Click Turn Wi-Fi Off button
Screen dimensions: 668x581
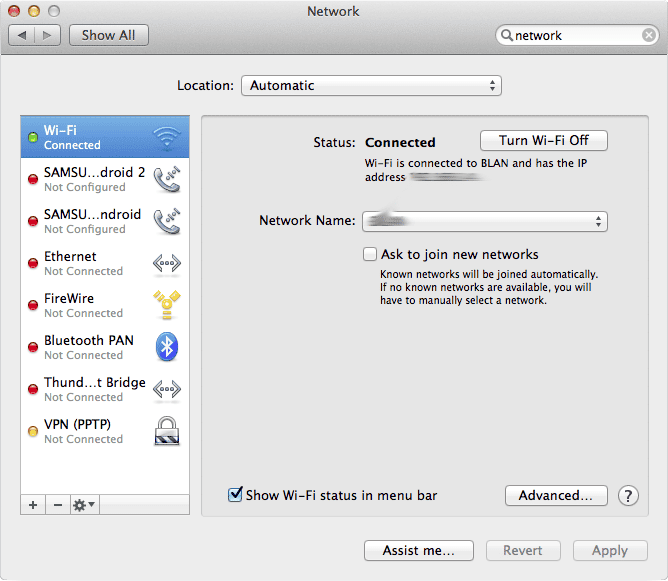(x=543, y=141)
